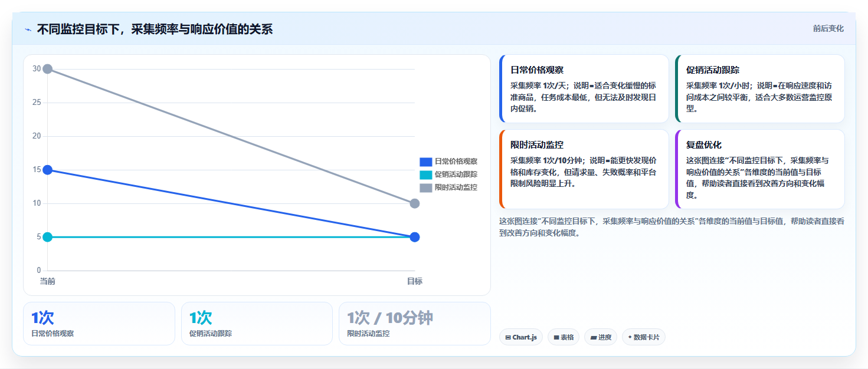The image size is (868, 369).
Task: Open the 复盘优化 description card
Action: point(760,169)
